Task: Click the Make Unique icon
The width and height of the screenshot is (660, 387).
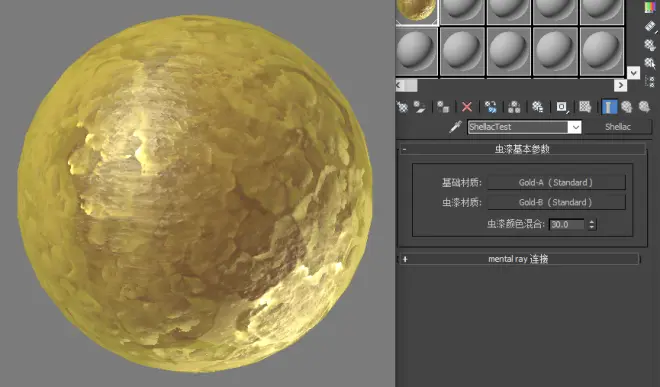Action: coord(514,107)
